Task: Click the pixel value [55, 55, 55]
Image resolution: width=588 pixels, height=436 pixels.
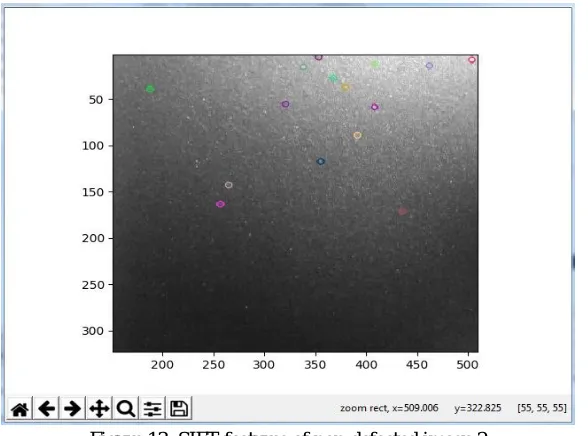Action: coord(542,408)
